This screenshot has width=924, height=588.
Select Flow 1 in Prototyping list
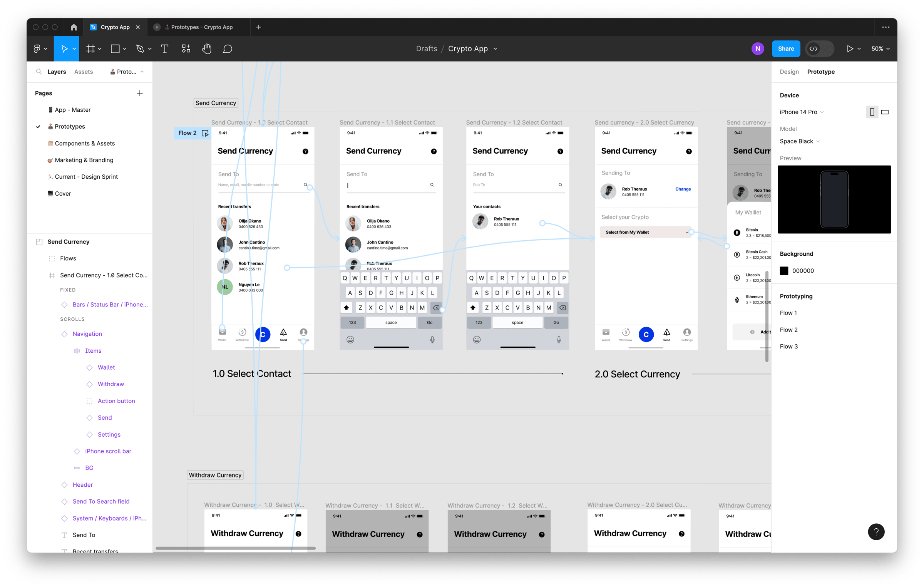pos(788,313)
